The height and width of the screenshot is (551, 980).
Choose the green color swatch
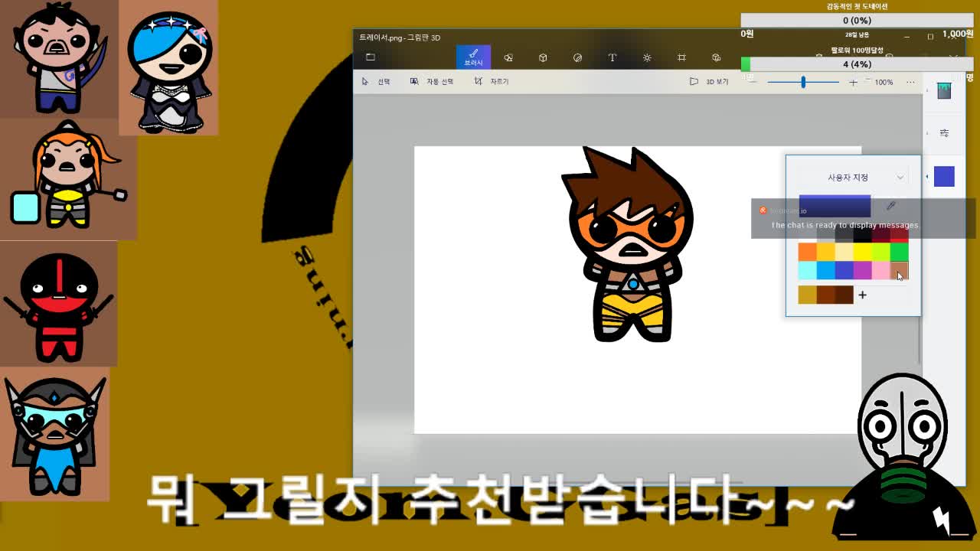900,251
